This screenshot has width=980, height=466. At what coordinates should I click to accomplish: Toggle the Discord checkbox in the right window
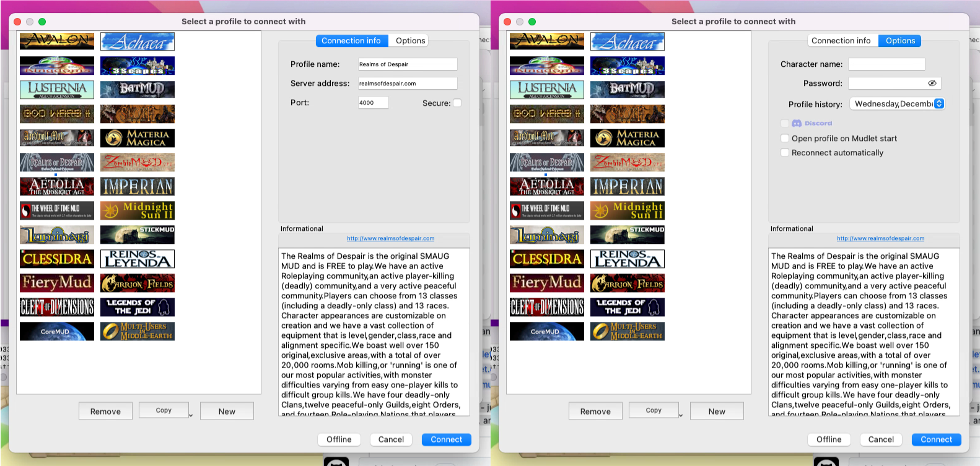pos(785,123)
